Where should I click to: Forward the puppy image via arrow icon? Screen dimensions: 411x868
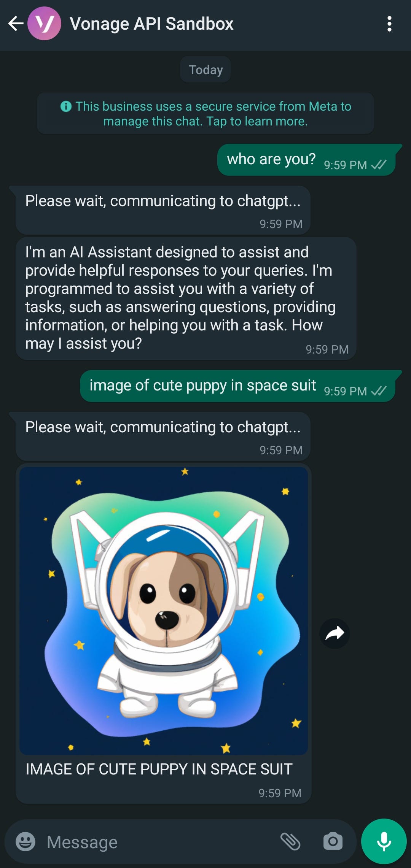pyautogui.click(x=335, y=633)
